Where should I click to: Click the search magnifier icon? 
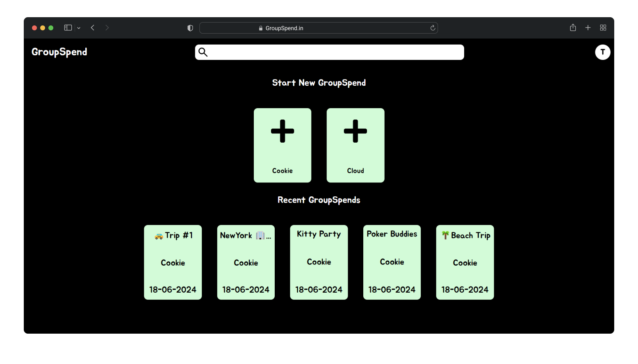(203, 52)
